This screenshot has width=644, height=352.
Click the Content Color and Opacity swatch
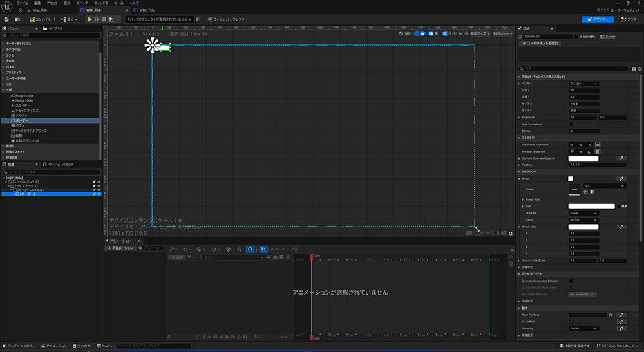583,158
